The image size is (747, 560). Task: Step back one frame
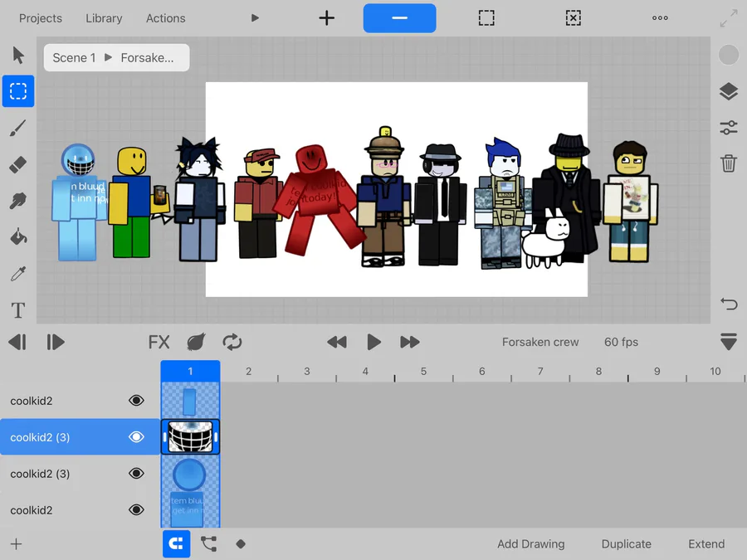pos(17,342)
